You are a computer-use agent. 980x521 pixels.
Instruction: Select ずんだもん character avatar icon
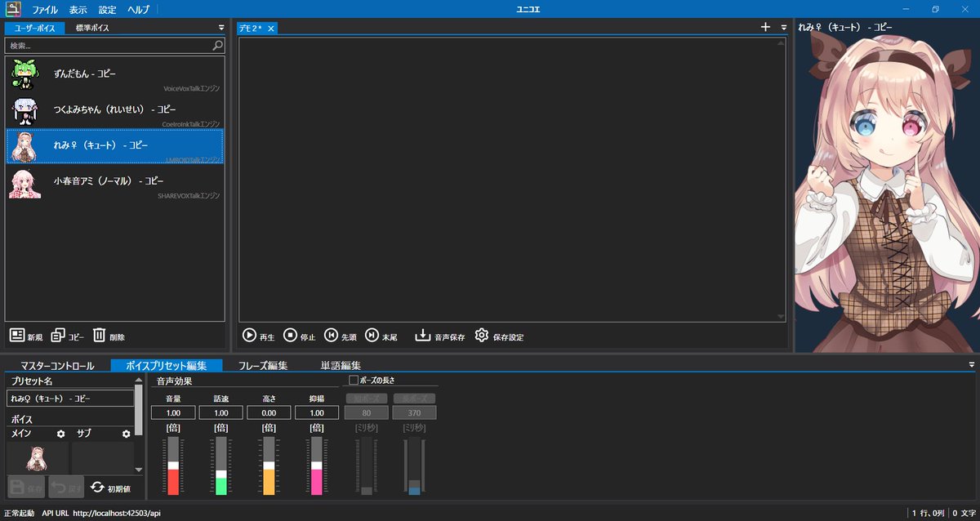point(24,75)
